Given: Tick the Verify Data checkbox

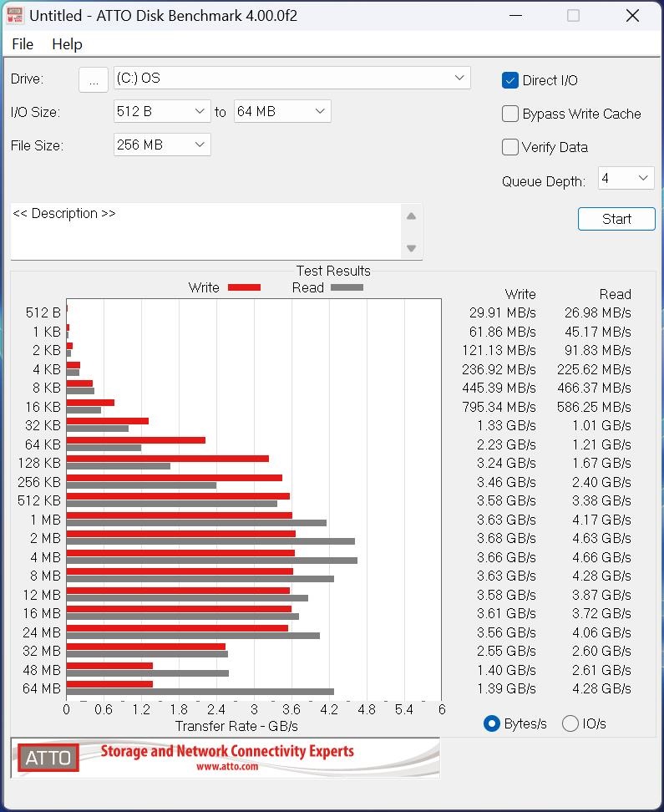Looking at the screenshot, I should click(510, 147).
